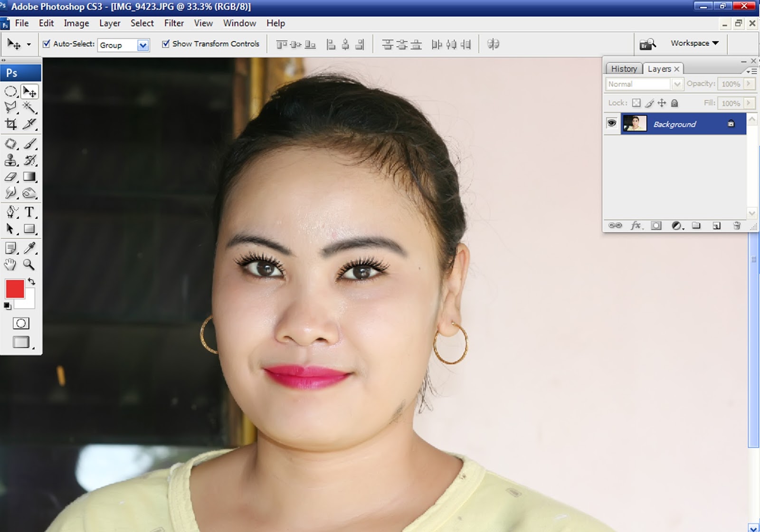
Task: Open the Layers panel options menu
Action: (751, 71)
